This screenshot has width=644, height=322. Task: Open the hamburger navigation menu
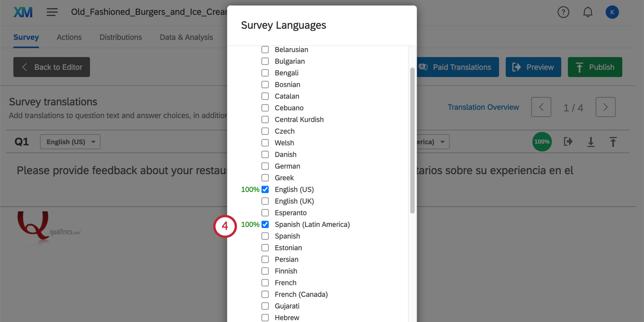[52, 12]
